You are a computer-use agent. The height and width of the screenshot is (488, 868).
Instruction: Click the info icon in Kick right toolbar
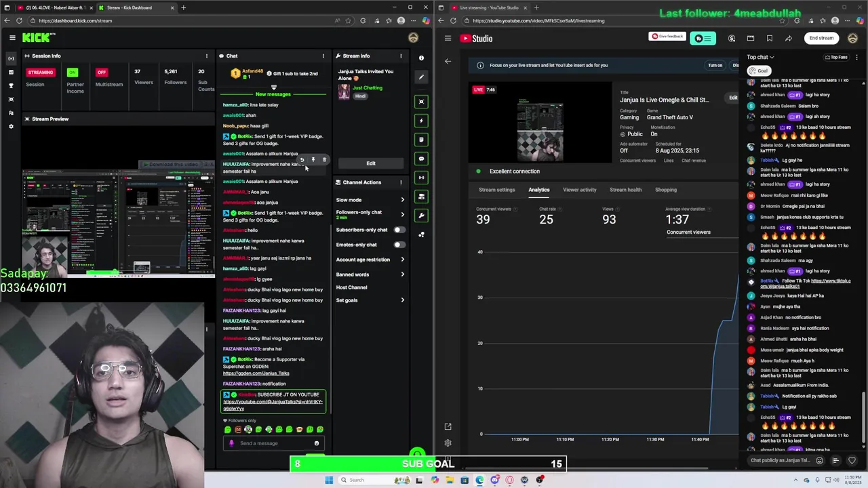click(421, 58)
